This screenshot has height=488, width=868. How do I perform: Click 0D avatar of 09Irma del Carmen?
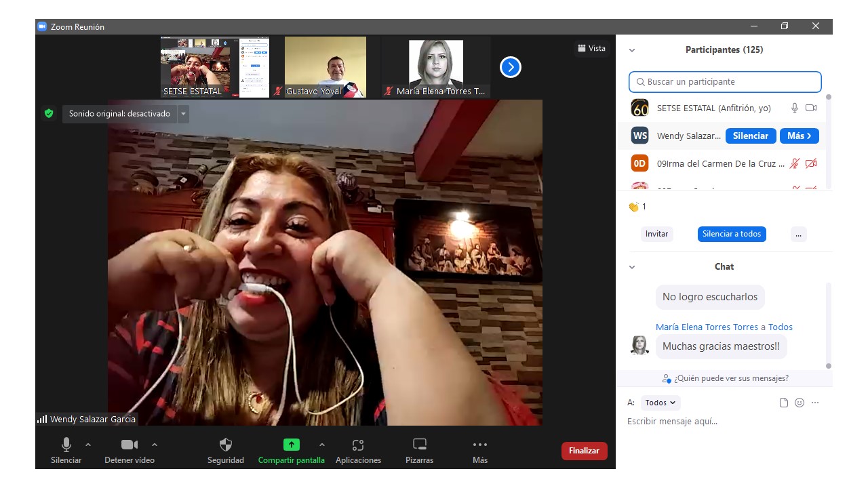639,163
